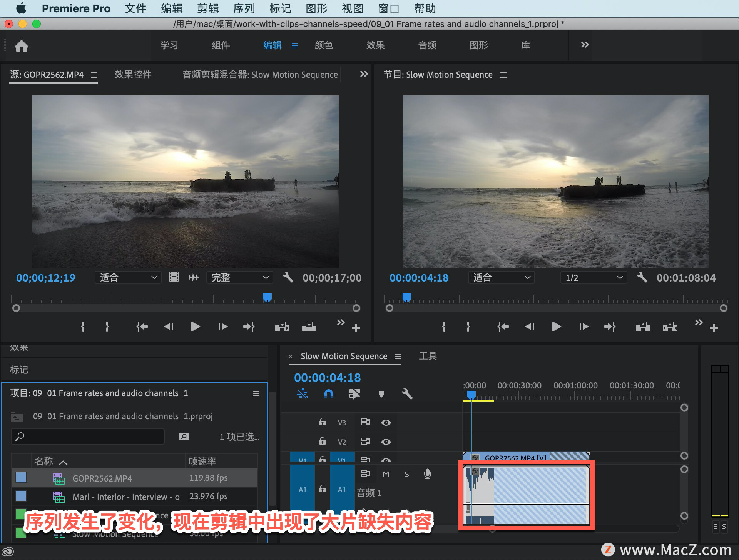Viewport: 739px width, 560px height.
Task: Toggle snapping magnet icon in timeline
Action: [x=329, y=394]
